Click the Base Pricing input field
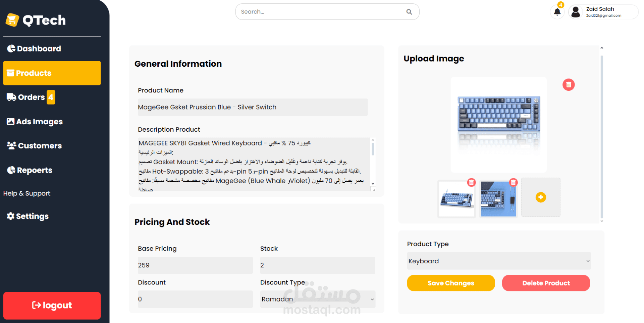Screen dimensions: 644x323 [195, 265]
